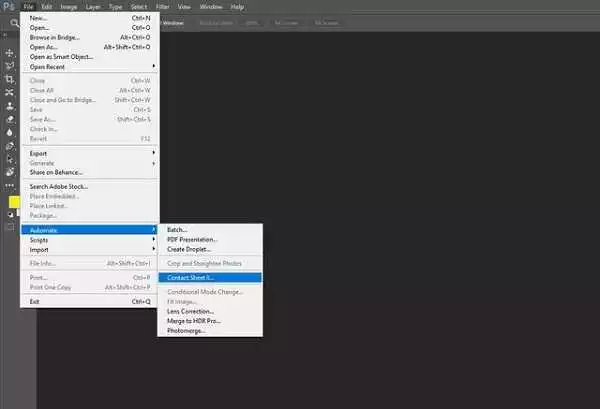Viewport: 600px width, 409px height.
Task: Expand the toolbar with the double-arrow handle
Action: 5,35
